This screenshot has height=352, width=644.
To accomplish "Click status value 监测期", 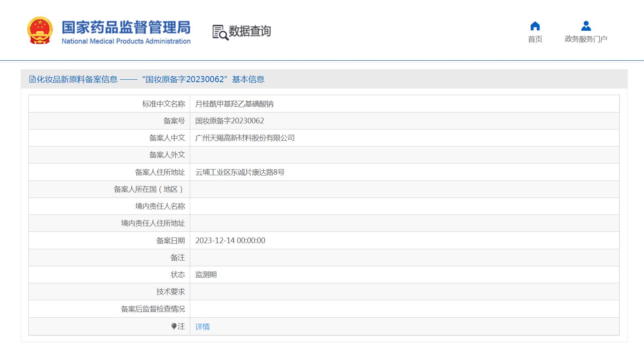I will (206, 274).
